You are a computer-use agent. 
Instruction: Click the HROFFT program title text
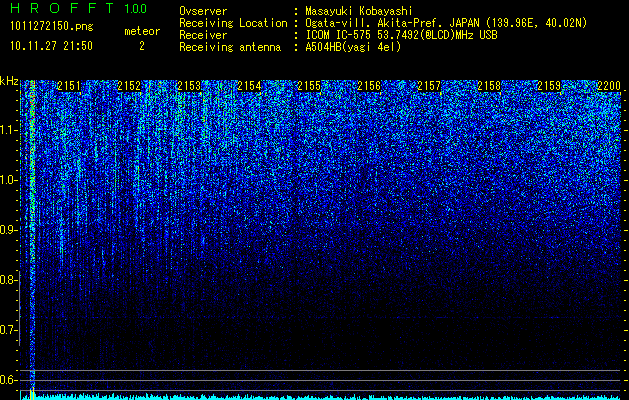pos(64,8)
